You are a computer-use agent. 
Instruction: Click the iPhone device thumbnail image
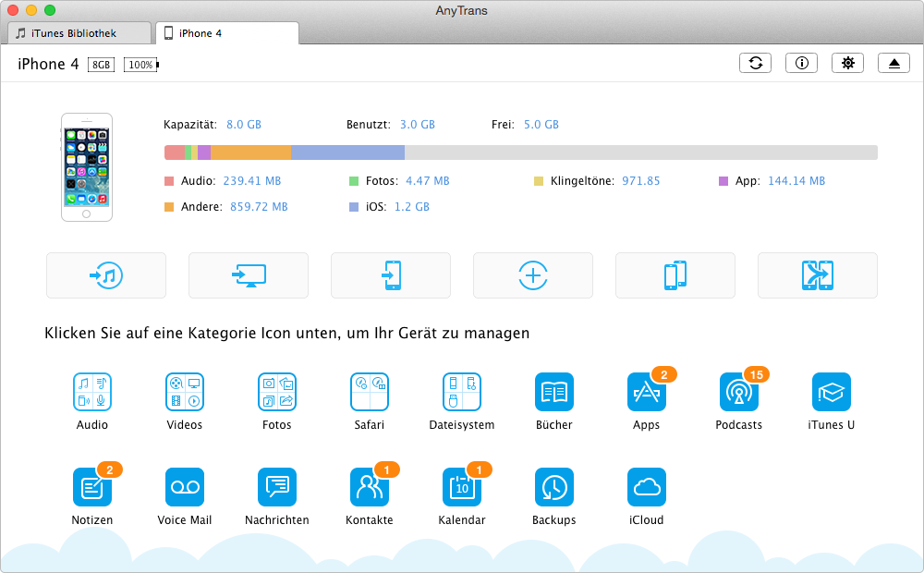87,167
